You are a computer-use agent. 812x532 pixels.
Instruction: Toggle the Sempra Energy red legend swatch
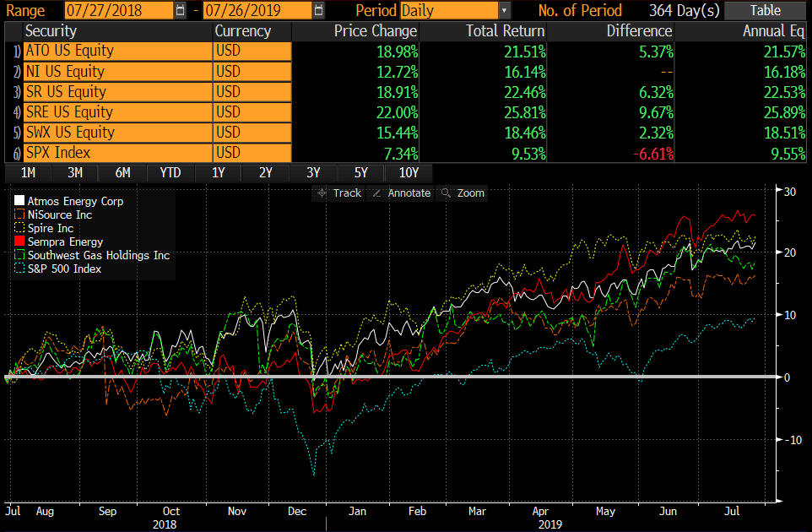click(x=19, y=241)
